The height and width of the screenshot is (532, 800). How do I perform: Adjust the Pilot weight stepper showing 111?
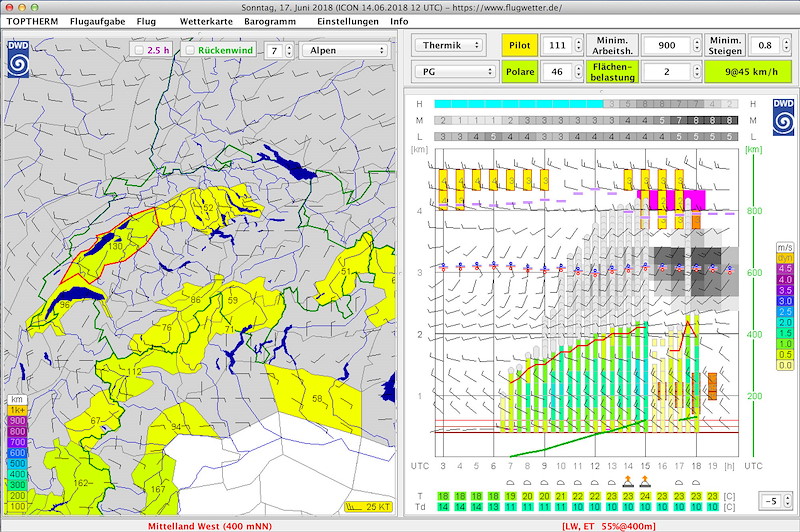(578, 45)
